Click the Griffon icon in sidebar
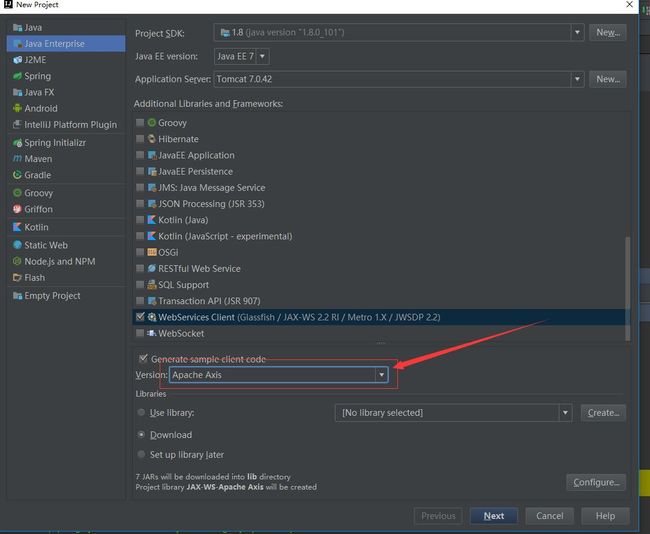Viewport: 650px width, 534px height. pyautogui.click(x=17, y=209)
